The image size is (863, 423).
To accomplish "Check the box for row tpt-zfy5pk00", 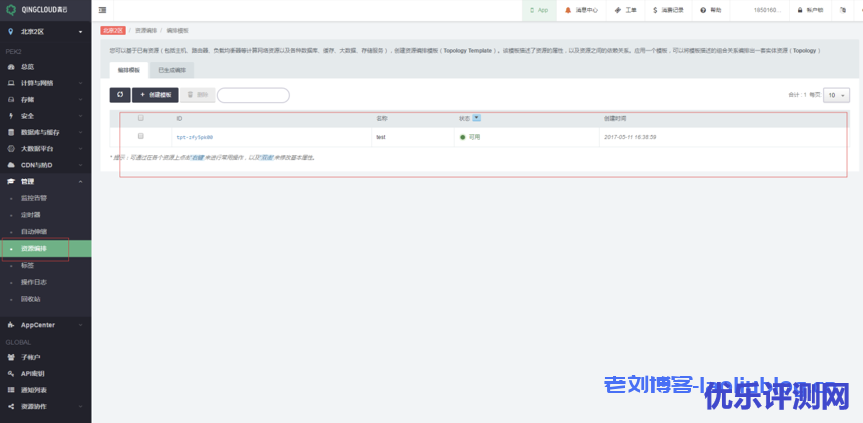I will pyautogui.click(x=141, y=136).
